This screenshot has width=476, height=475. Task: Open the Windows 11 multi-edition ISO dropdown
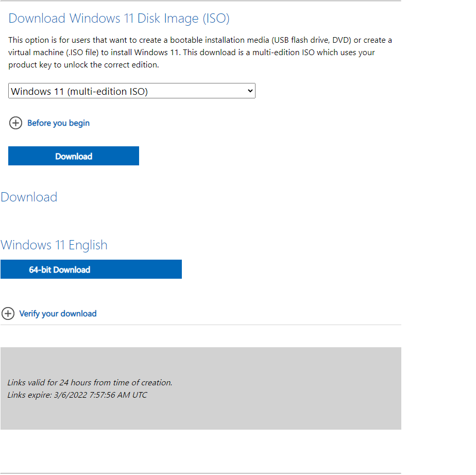[x=131, y=91]
